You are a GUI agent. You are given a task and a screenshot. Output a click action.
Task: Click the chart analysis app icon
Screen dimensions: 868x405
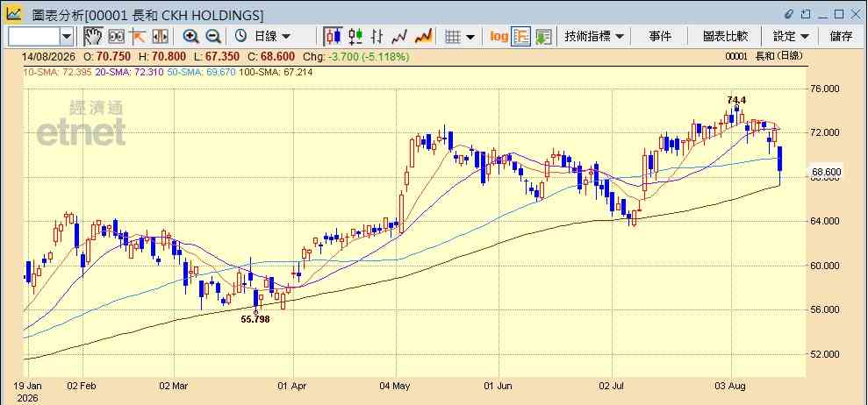(14, 14)
